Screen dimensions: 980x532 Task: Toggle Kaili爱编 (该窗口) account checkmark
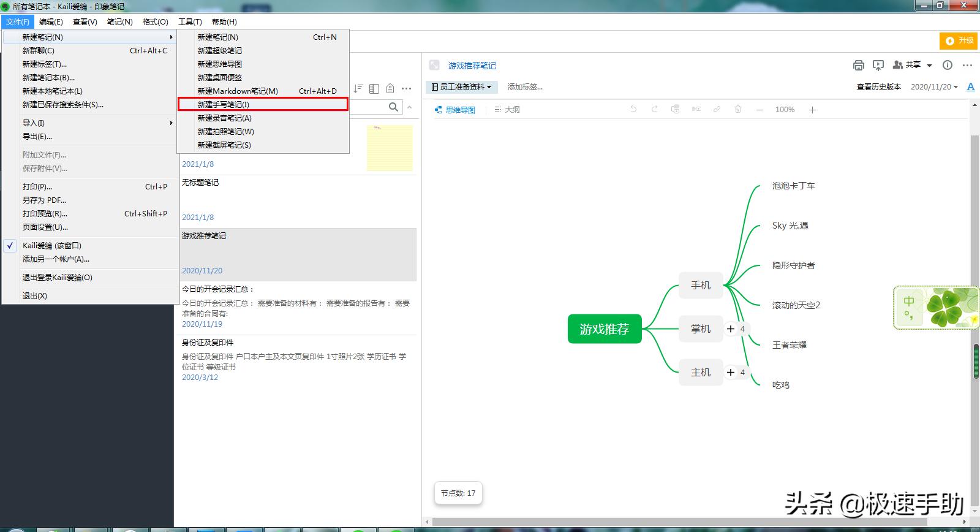coord(10,245)
